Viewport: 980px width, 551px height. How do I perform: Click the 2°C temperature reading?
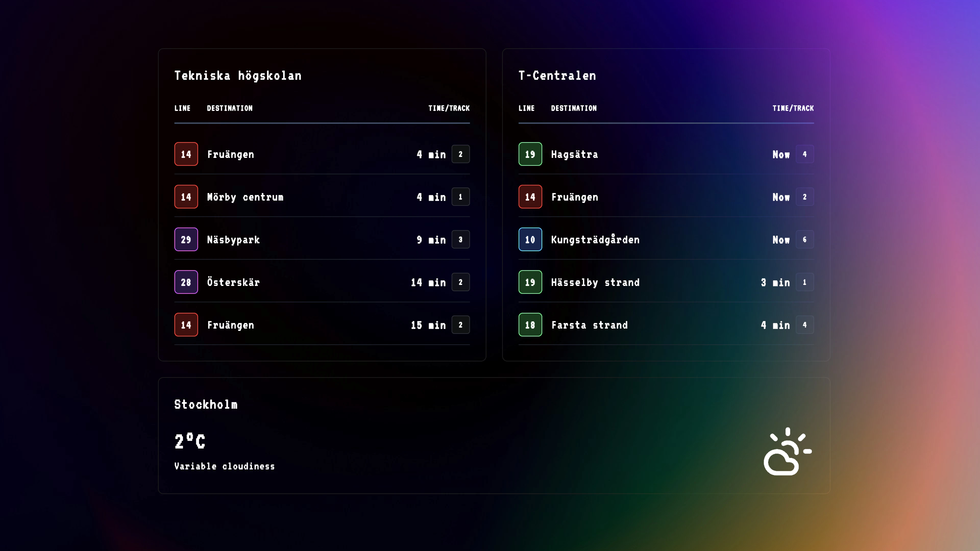189,441
